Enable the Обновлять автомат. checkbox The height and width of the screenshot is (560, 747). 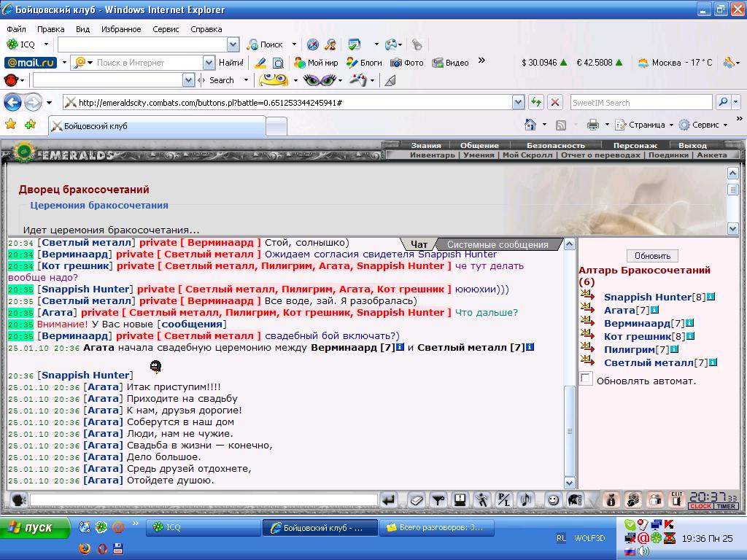coord(586,379)
